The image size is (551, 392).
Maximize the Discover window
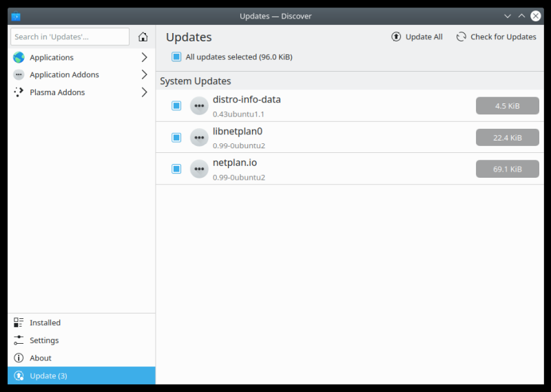pyautogui.click(x=521, y=16)
